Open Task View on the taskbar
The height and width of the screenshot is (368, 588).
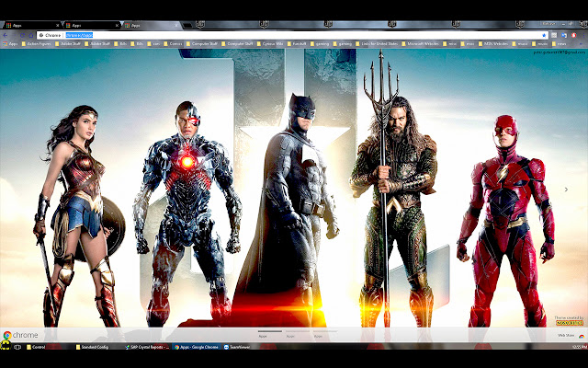(x=17, y=347)
